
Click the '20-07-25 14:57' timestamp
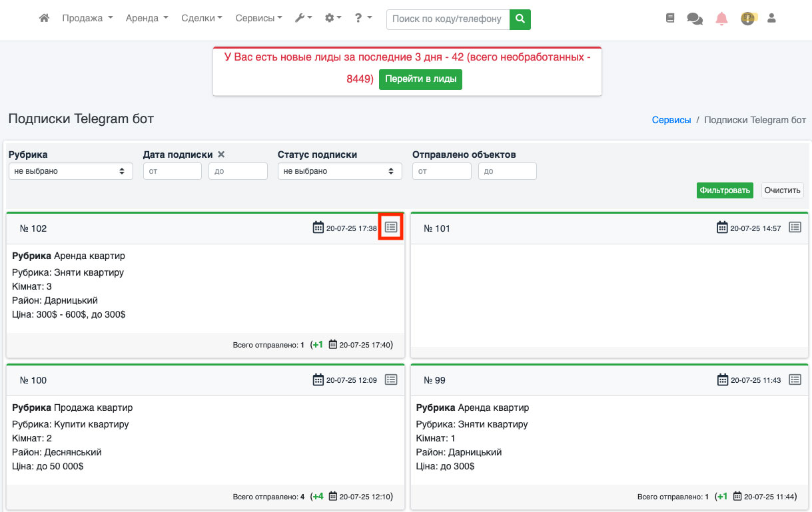click(756, 228)
